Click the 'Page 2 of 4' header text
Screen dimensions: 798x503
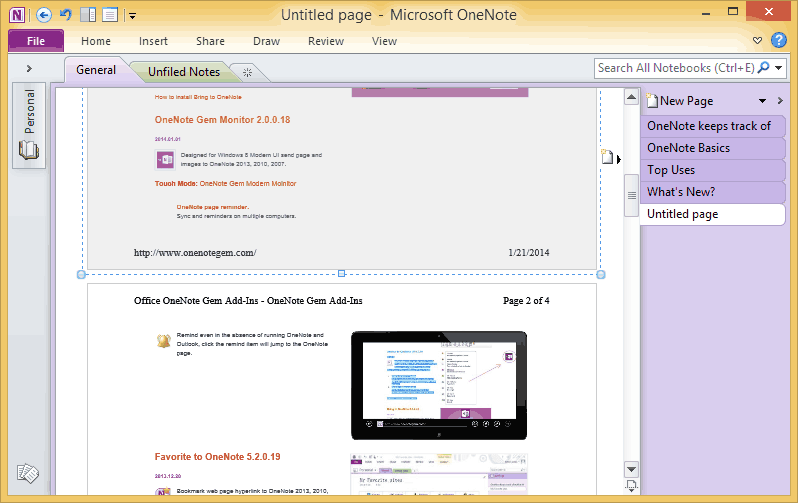pyautogui.click(x=526, y=301)
